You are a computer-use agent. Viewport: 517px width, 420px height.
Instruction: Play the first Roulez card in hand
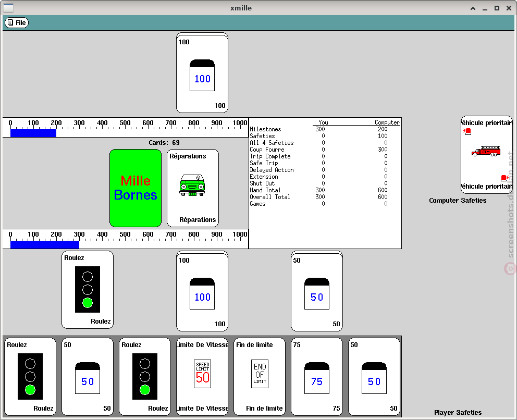[30, 376]
